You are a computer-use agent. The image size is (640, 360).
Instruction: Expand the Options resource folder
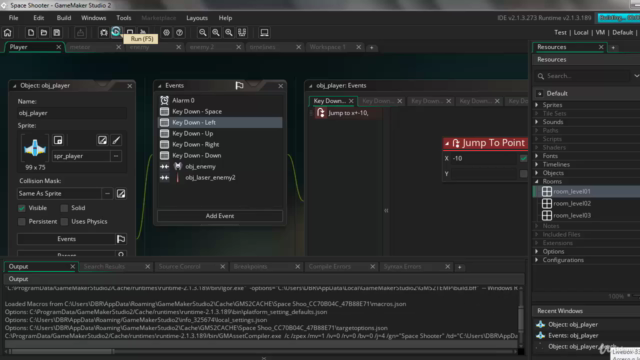(537, 251)
